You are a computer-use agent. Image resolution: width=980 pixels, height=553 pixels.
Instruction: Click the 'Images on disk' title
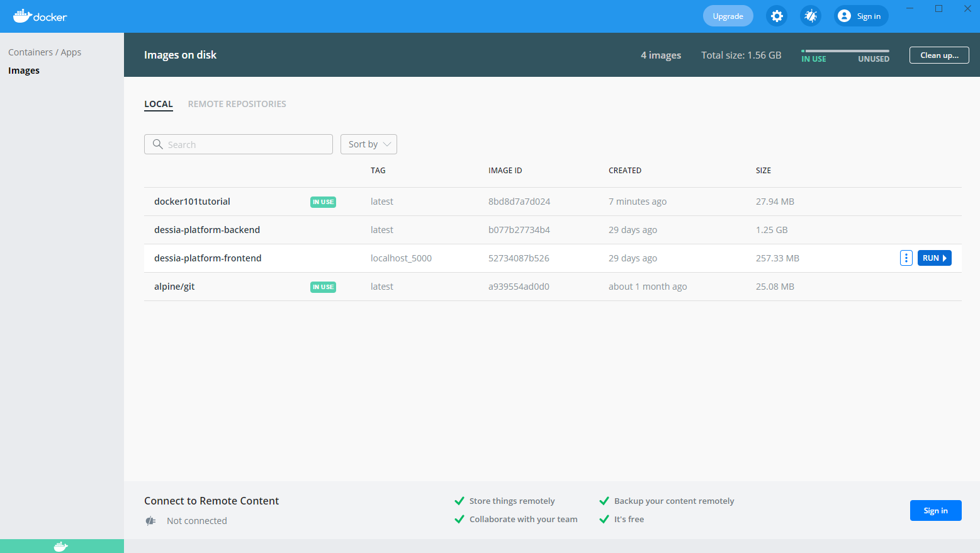(x=180, y=55)
